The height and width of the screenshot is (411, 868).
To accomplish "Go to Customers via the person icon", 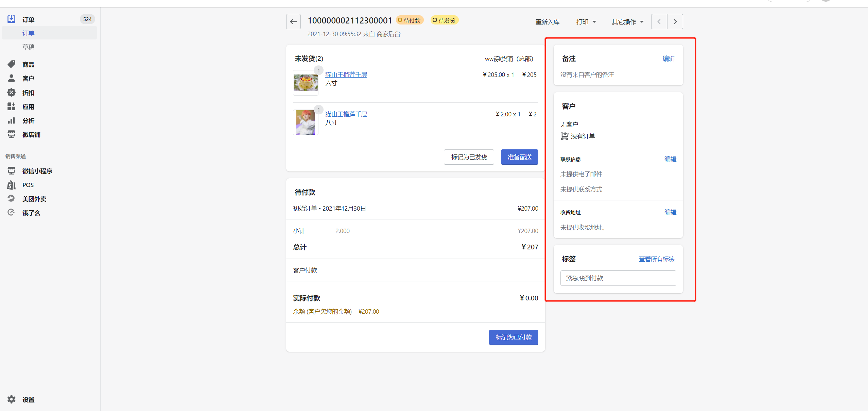I will pos(12,78).
